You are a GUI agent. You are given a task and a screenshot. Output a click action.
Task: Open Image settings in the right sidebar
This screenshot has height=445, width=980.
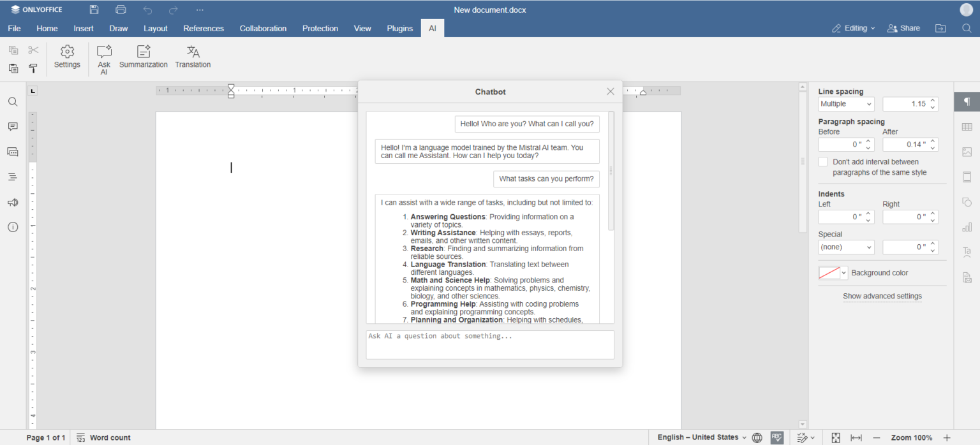tap(966, 152)
